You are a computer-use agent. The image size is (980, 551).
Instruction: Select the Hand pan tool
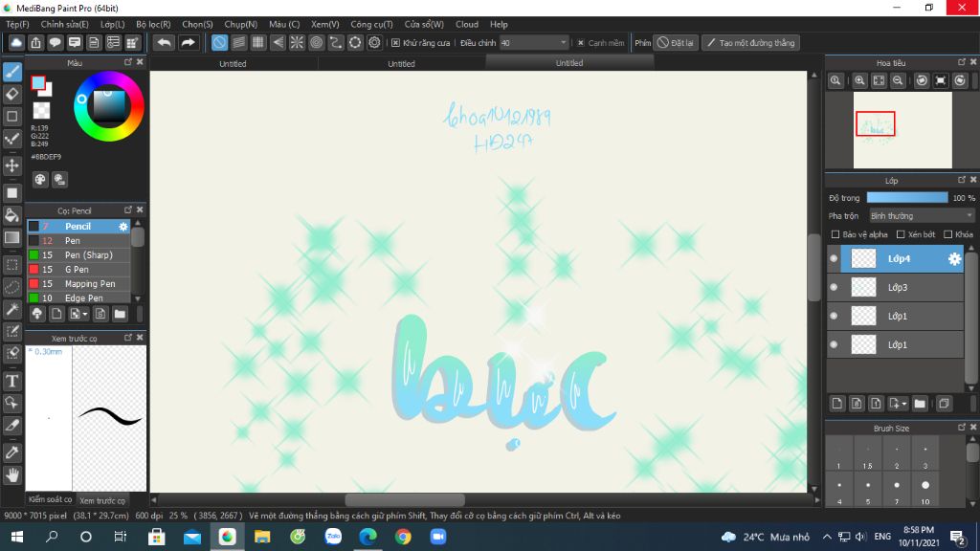click(x=11, y=475)
